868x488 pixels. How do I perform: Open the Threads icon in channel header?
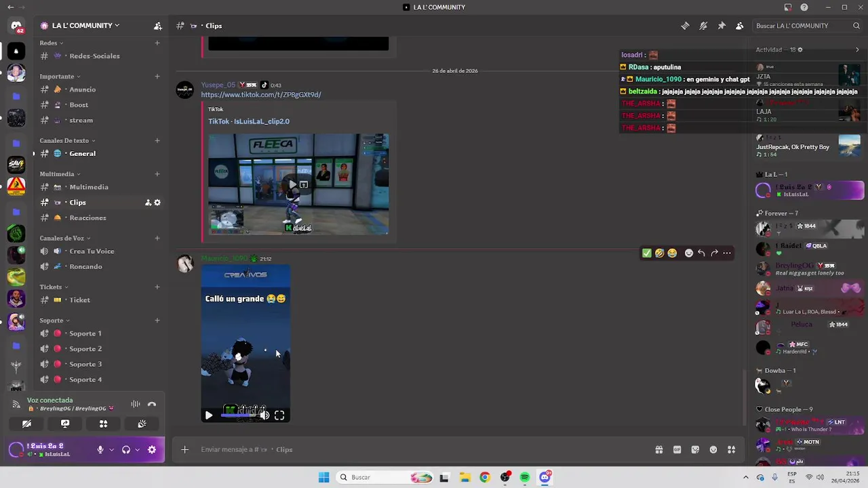[x=685, y=26]
